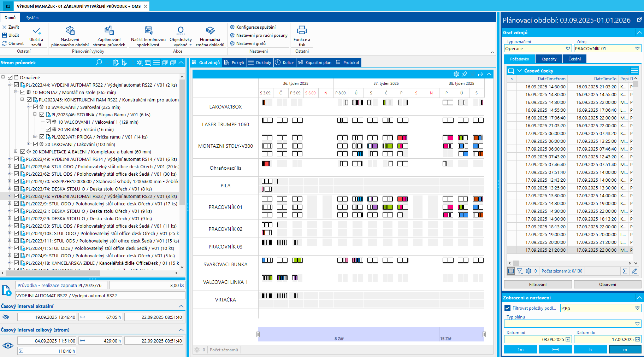The height and width of the screenshot is (357, 644).
Task: Click the sum sigma icon under Časové úseky
Action: pyautogui.click(x=625, y=271)
